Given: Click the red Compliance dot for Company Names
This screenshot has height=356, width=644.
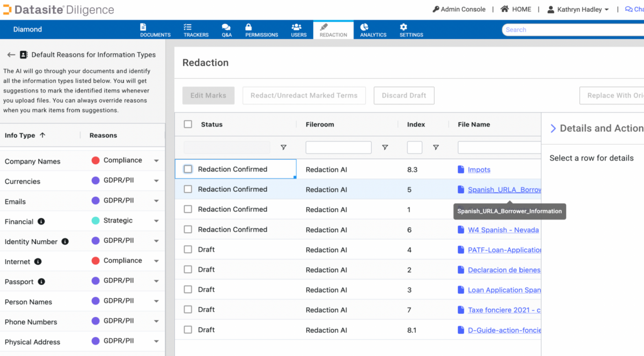Looking at the screenshot, I should pos(96,160).
